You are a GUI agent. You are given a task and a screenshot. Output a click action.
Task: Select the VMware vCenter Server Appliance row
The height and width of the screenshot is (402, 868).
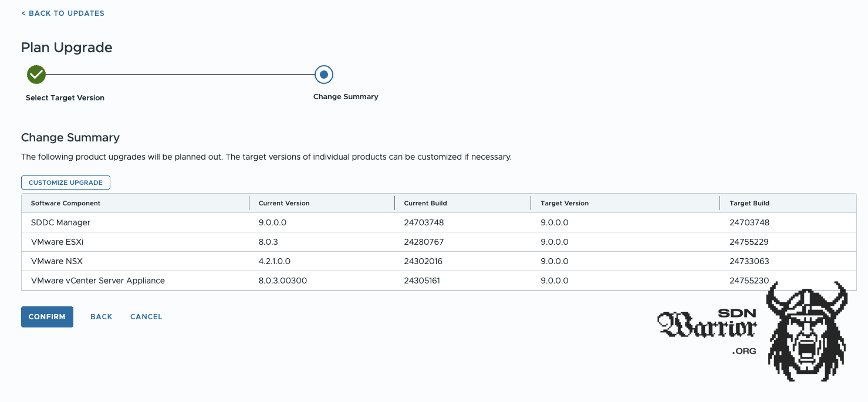point(98,281)
